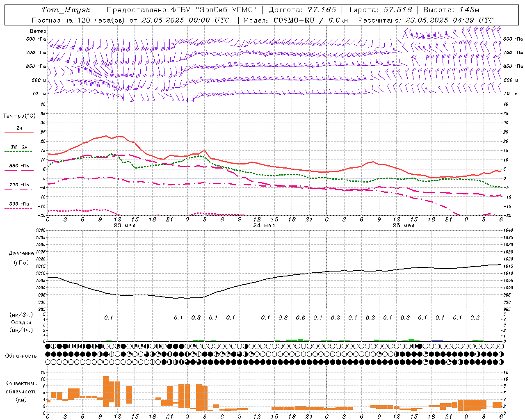Screen dimensions: 525x420
Task: Click the "0.6" precipitation value
Action: click(x=301, y=317)
